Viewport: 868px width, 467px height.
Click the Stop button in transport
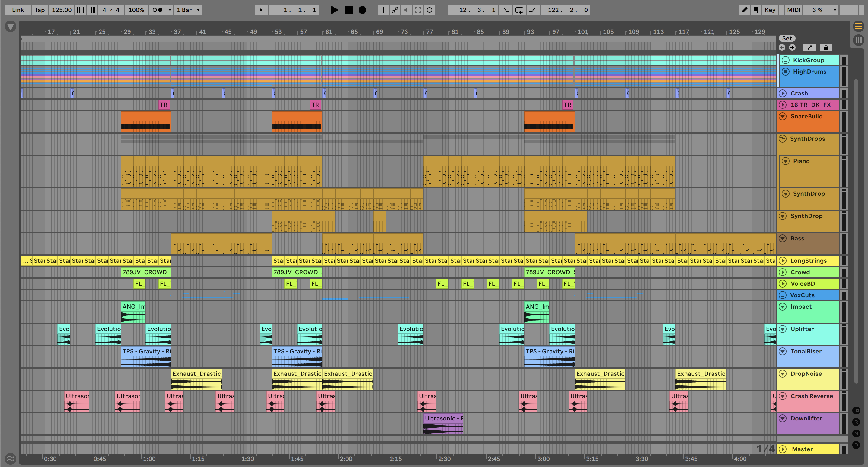pos(348,10)
